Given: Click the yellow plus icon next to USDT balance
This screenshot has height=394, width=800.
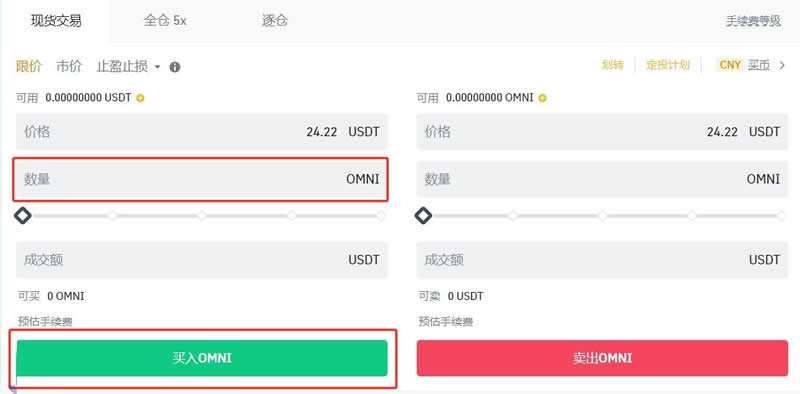Looking at the screenshot, I should point(140,98).
